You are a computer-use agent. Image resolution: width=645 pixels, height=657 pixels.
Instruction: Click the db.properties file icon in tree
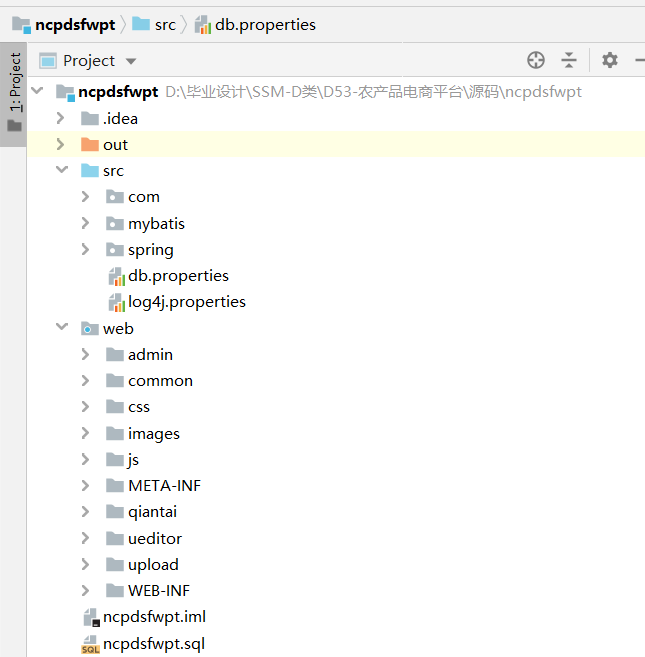(x=115, y=276)
